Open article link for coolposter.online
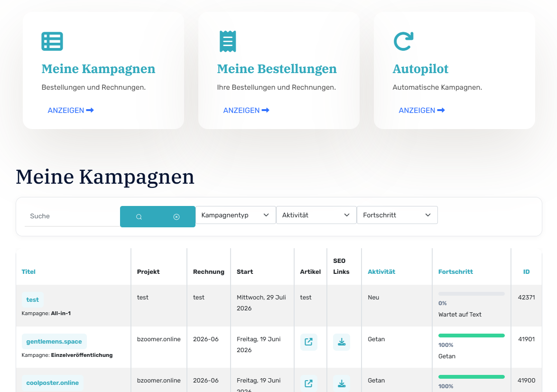 coord(309,383)
